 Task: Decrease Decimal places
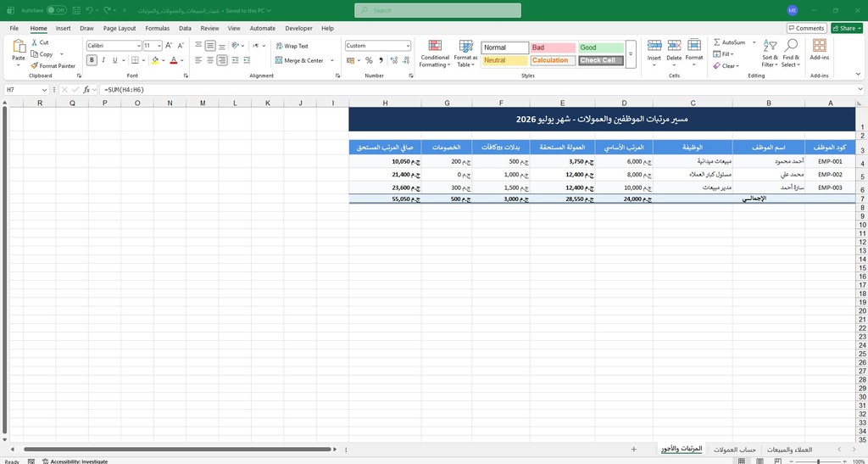coord(406,60)
